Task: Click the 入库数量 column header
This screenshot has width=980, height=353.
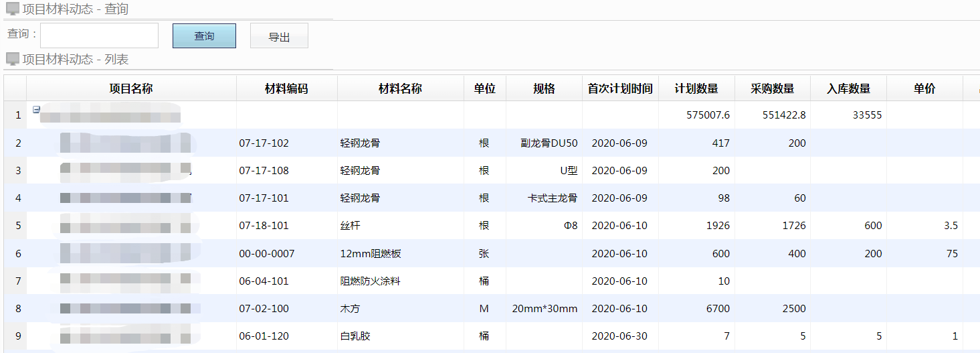Action: click(x=848, y=88)
